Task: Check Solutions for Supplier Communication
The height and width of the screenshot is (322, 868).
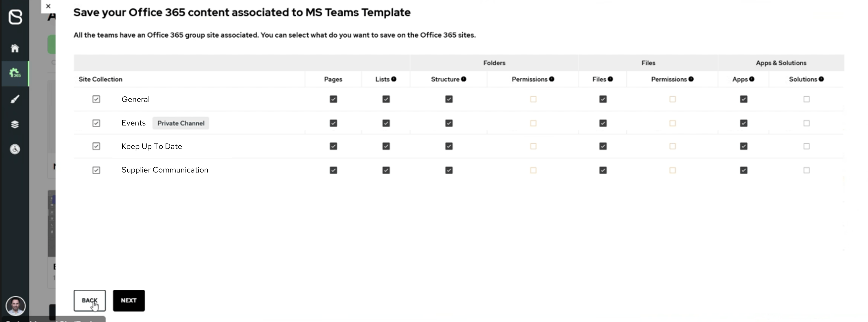Action: click(x=807, y=170)
